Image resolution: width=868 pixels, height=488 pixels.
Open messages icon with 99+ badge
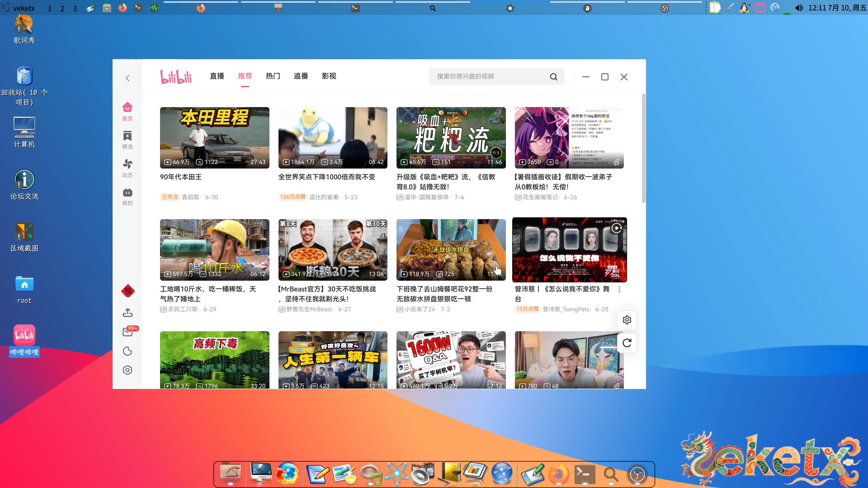coord(128,332)
